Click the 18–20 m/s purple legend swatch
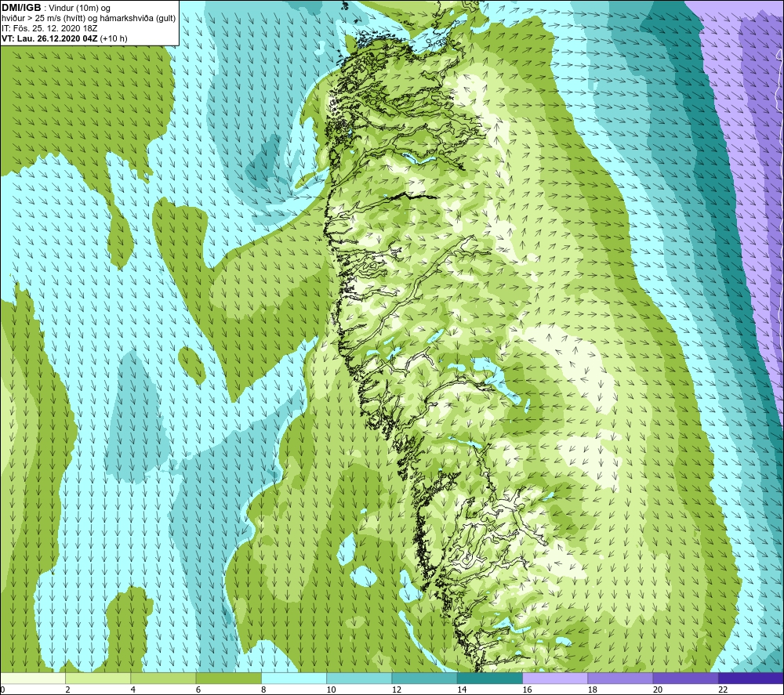This screenshot has width=784, height=695. tap(620, 678)
